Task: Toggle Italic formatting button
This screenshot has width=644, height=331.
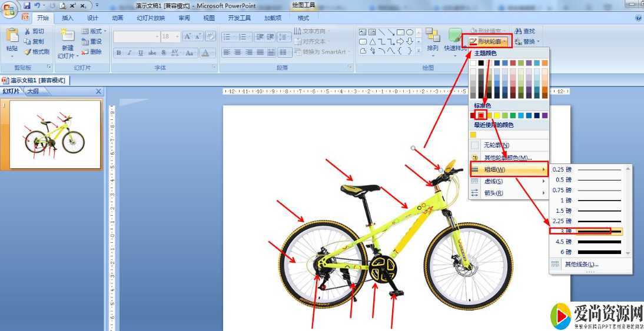Action: (x=130, y=53)
